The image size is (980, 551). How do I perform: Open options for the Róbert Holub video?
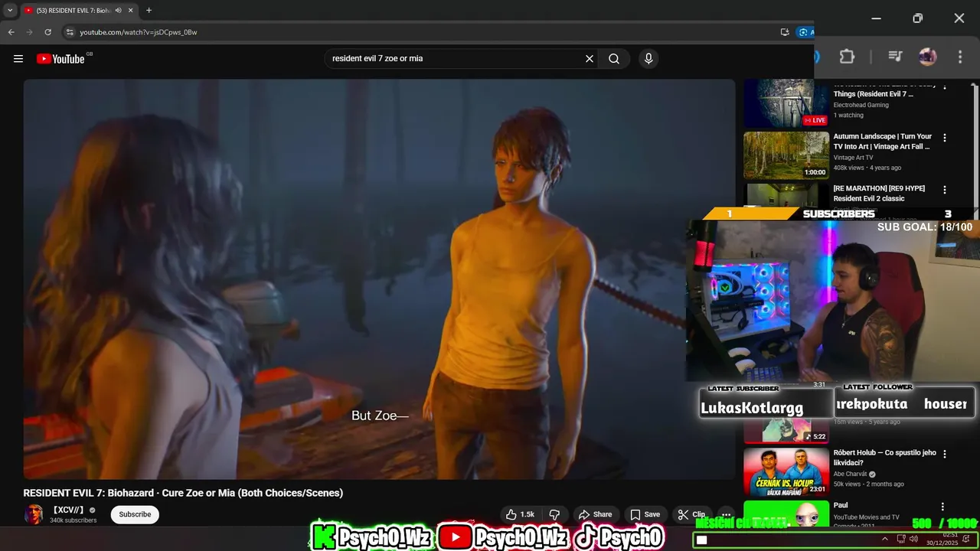(945, 454)
